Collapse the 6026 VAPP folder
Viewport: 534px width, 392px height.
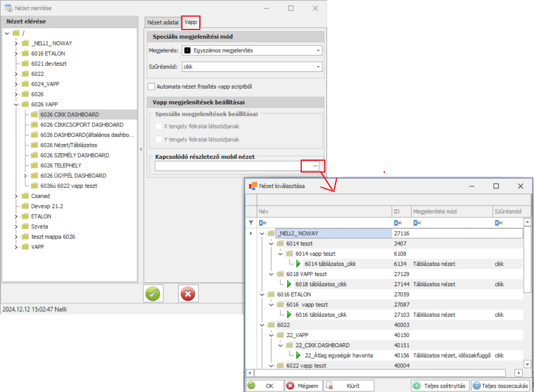[17, 104]
